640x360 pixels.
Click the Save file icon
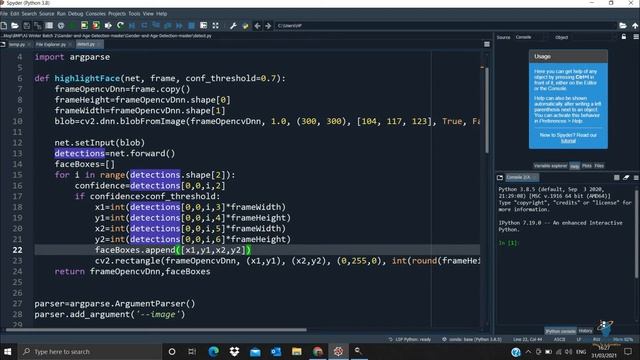[27, 25]
